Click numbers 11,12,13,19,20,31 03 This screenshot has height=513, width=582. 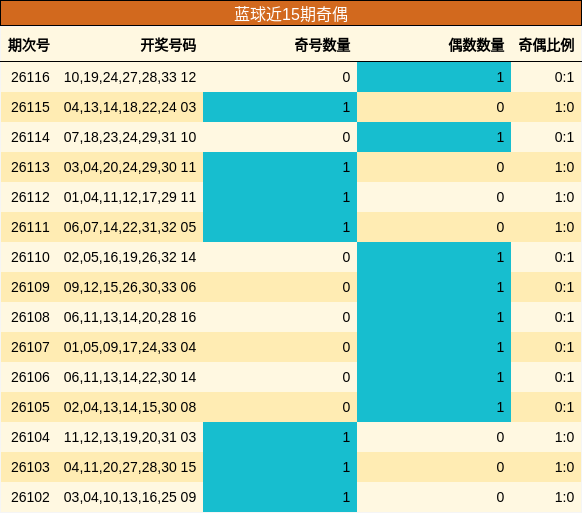130,437
